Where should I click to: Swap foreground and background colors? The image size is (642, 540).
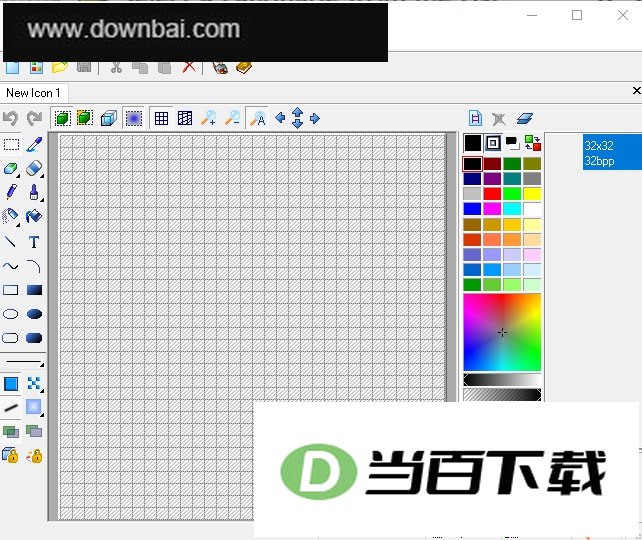(533, 143)
